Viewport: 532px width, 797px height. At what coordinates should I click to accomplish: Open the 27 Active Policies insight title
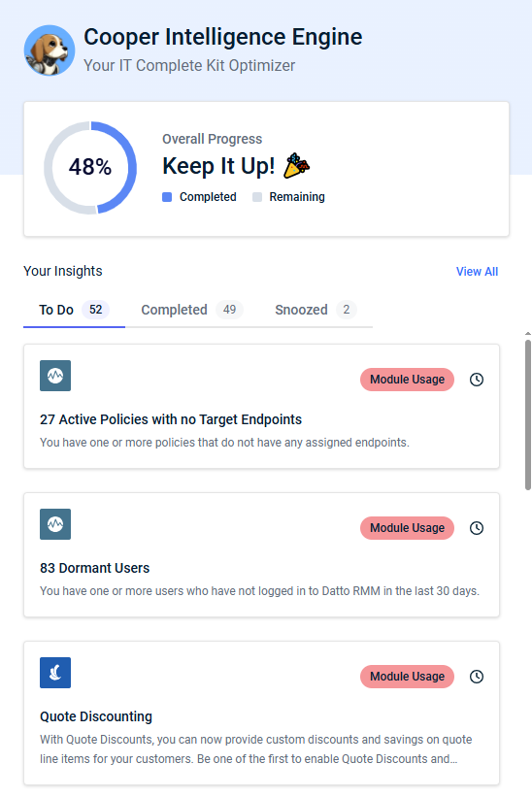171,419
